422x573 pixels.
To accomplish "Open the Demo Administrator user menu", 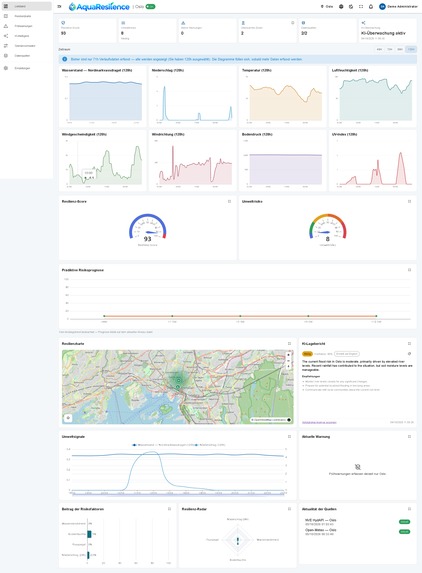I will pyautogui.click(x=398, y=7).
